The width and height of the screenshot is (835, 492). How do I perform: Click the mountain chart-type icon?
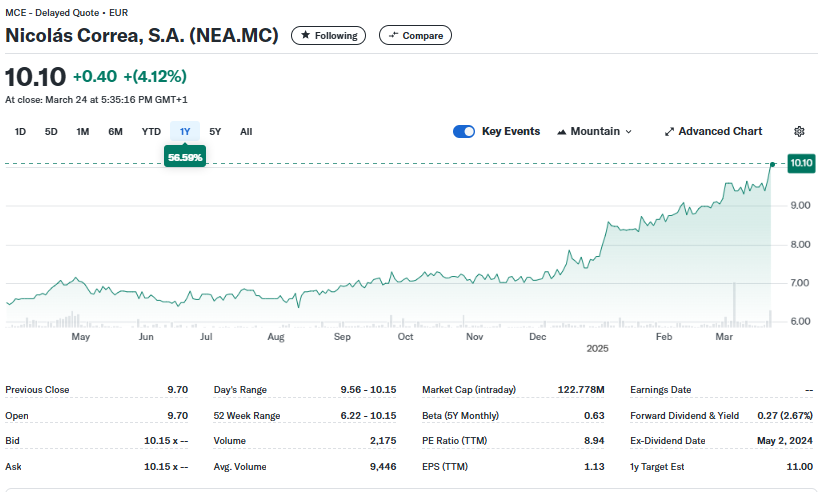(561, 132)
